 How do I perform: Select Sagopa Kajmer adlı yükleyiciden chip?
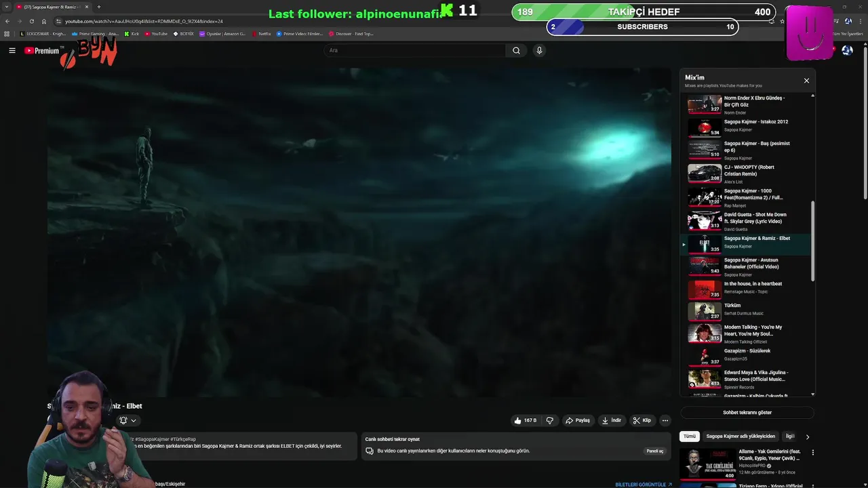tap(741, 436)
